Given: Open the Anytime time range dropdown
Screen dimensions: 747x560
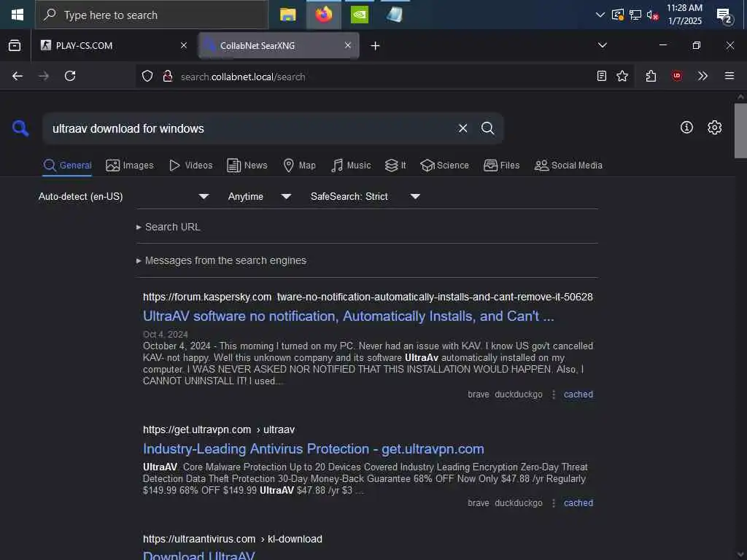Looking at the screenshot, I should click(x=259, y=196).
